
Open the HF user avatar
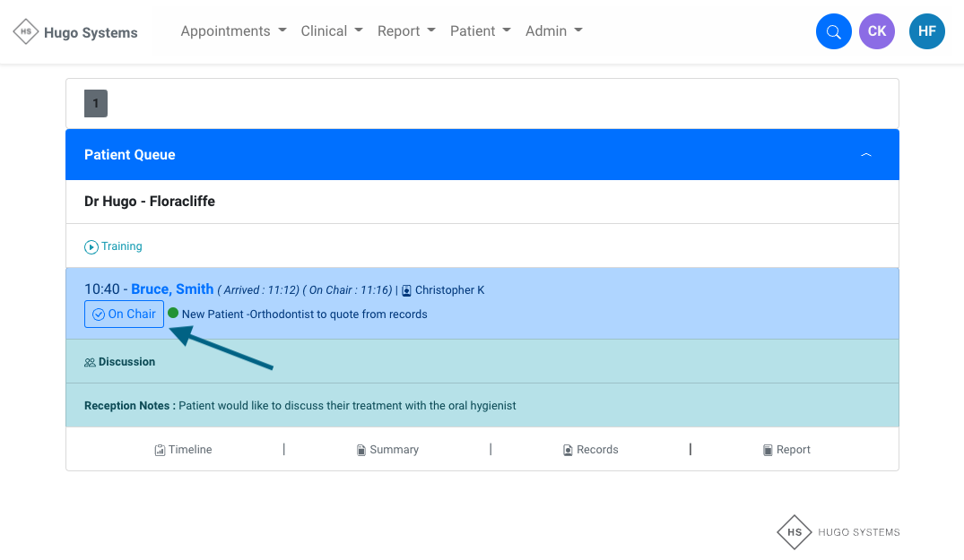pyautogui.click(x=926, y=31)
